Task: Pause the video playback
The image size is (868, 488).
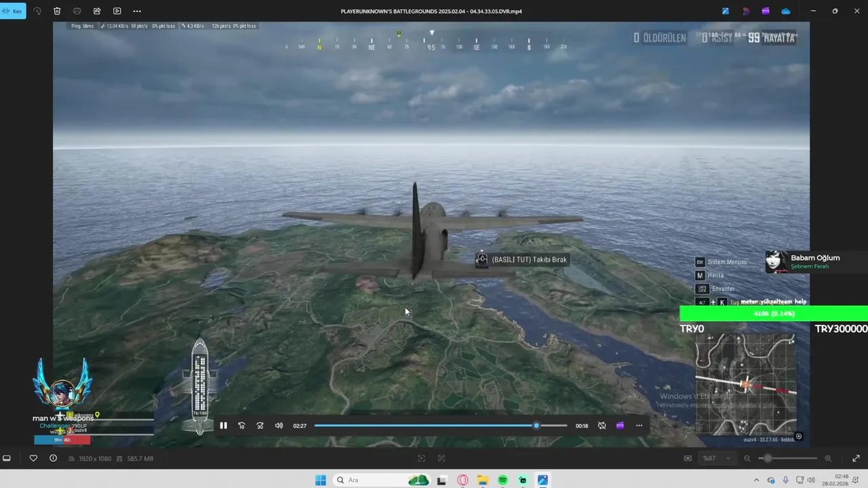Action: pyautogui.click(x=223, y=426)
